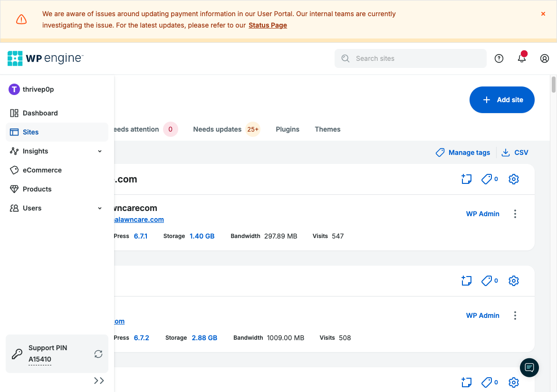Open the notifications bell
The image size is (557, 392).
[x=521, y=58]
